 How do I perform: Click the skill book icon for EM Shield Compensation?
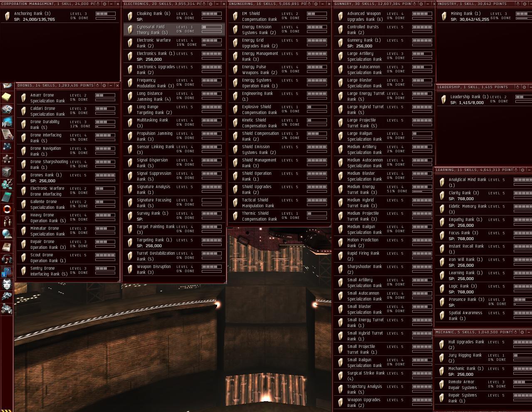pos(235,16)
